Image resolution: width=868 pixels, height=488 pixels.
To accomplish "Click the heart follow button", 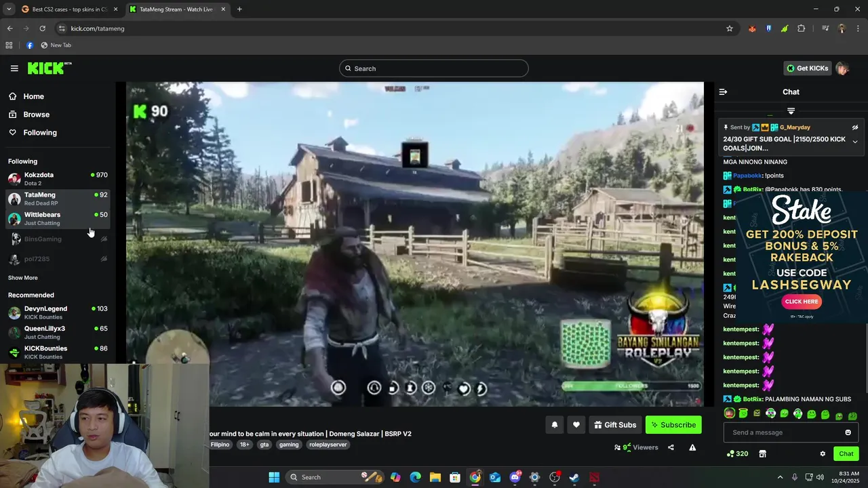I will 576,425.
